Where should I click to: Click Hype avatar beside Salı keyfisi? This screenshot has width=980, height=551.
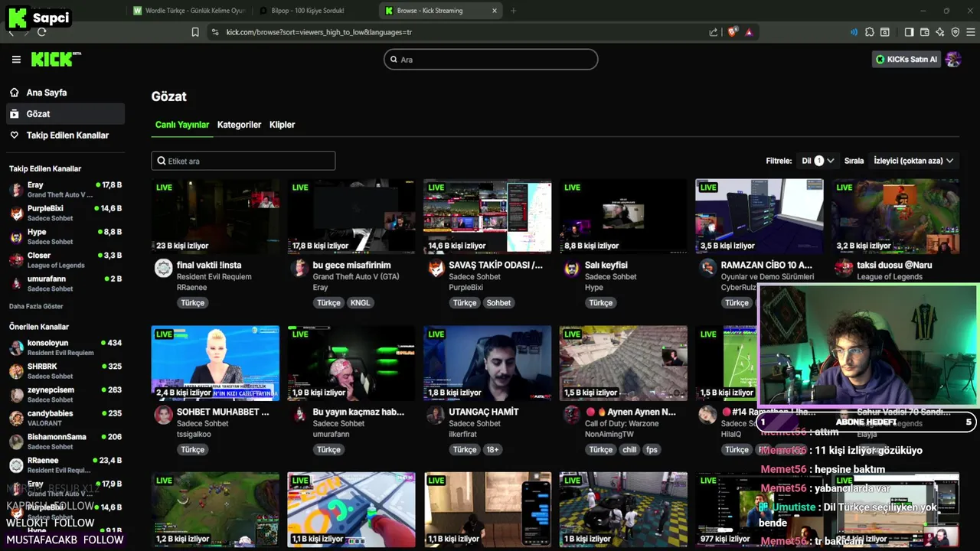[x=571, y=268]
